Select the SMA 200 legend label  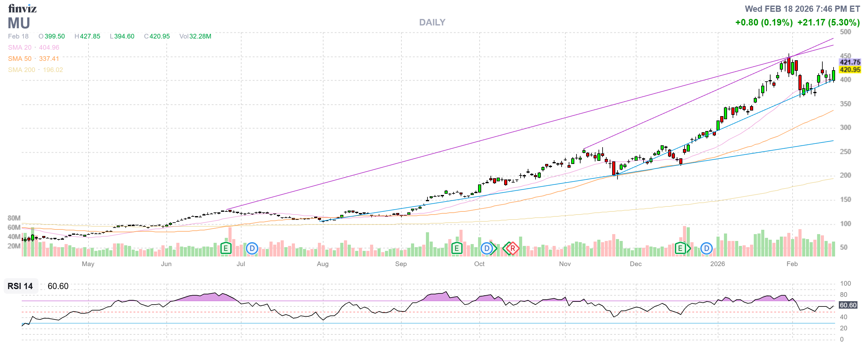[21, 70]
